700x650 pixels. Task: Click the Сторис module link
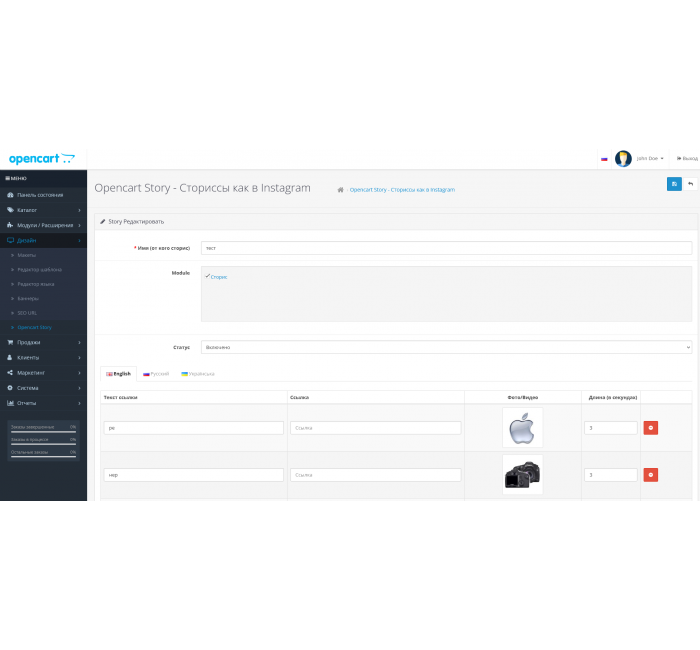[219, 277]
